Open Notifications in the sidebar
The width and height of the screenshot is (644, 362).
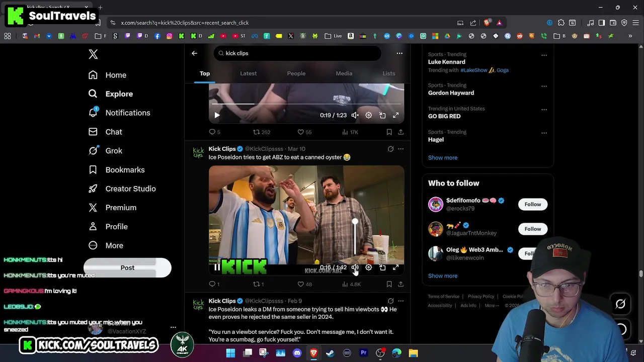[x=119, y=113]
